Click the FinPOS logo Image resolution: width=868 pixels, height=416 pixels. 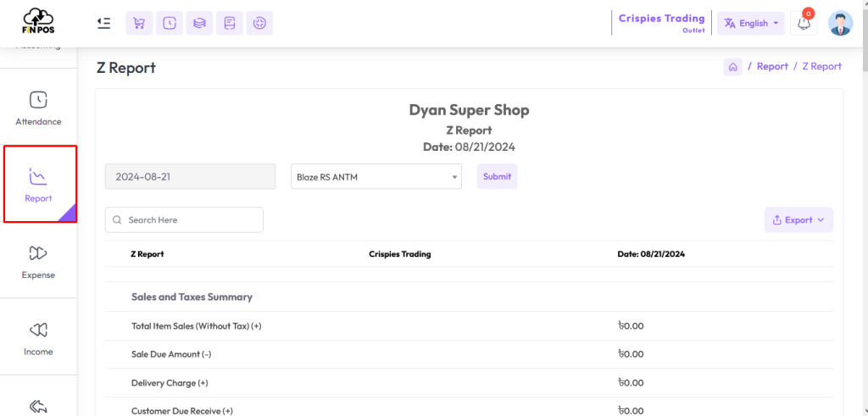tap(38, 22)
